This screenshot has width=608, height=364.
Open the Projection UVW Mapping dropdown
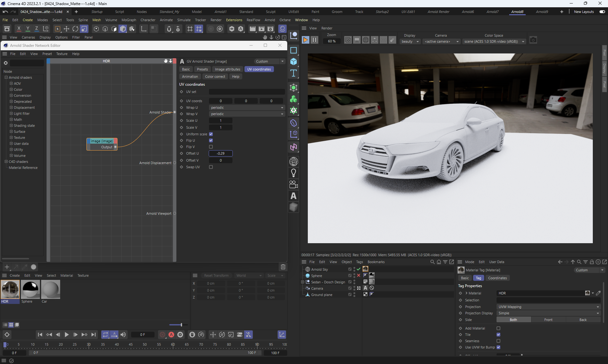(x=548, y=307)
